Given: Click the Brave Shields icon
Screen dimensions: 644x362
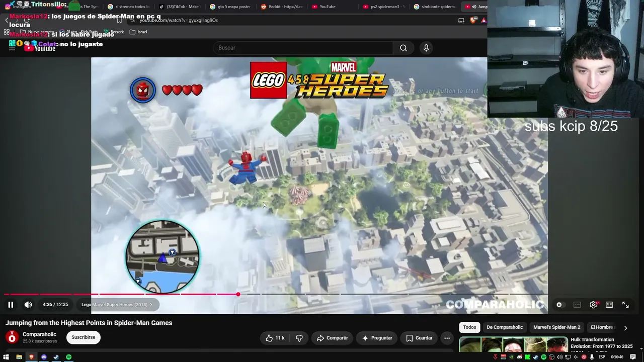Looking at the screenshot, I should pos(473,20).
